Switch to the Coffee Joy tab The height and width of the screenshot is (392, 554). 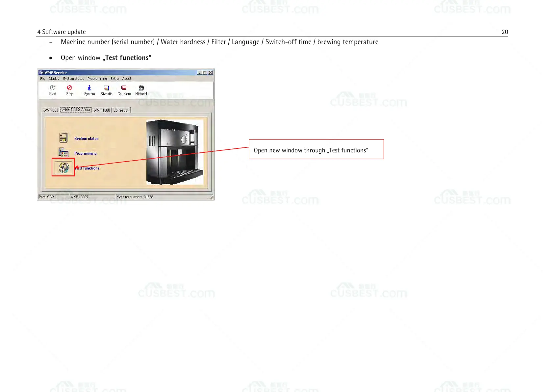click(x=121, y=110)
